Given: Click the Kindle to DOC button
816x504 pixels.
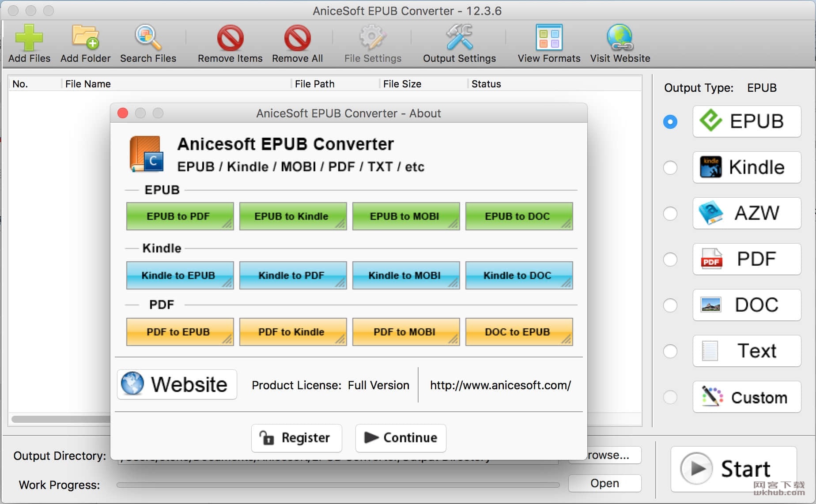Looking at the screenshot, I should coord(519,275).
